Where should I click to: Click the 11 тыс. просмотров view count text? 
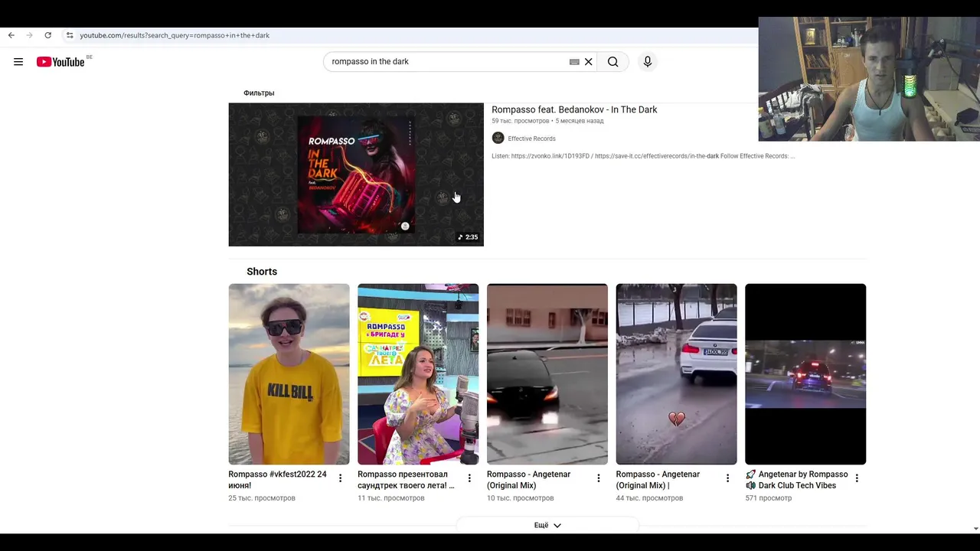[x=391, y=498]
